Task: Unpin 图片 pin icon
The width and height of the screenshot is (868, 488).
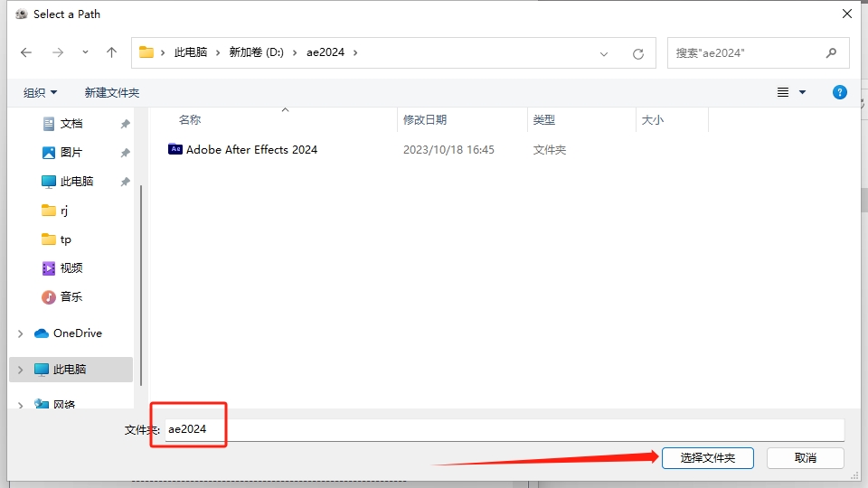Action: [x=125, y=153]
